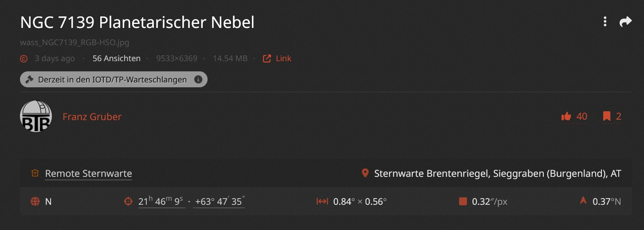The height and width of the screenshot is (230, 644).
Task: Click the share arrow icon
Action: (625, 21)
